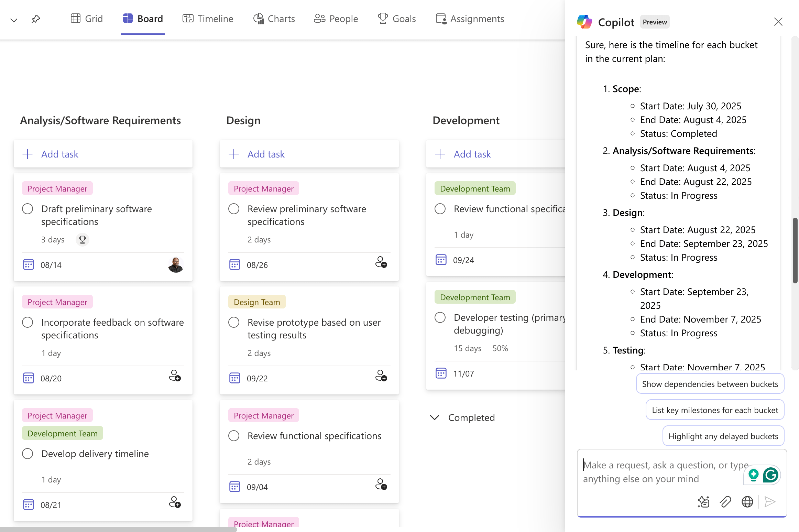Viewport: 799px width, 532px height.
Task: Click the calendar icon next to 09/22 date
Action: click(x=235, y=378)
